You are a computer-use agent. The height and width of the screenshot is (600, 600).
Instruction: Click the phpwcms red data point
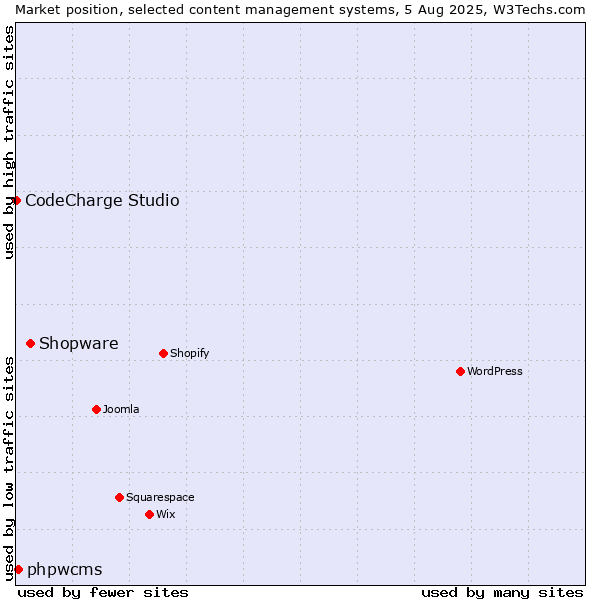pyautogui.click(x=18, y=569)
